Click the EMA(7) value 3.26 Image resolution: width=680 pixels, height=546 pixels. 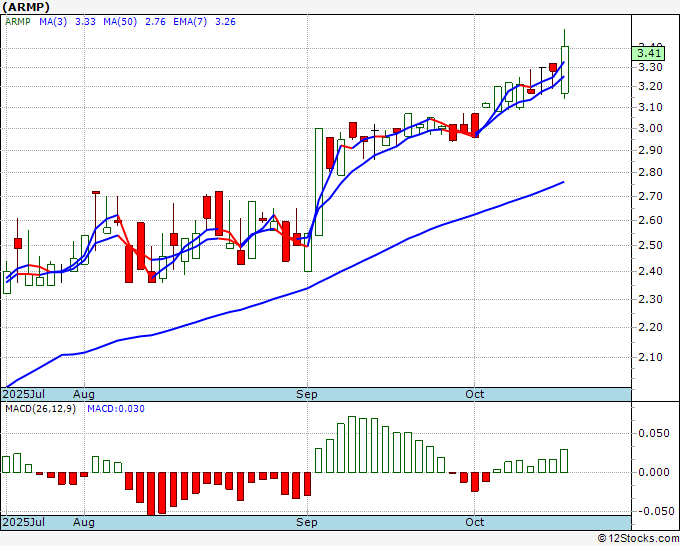tap(226, 22)
